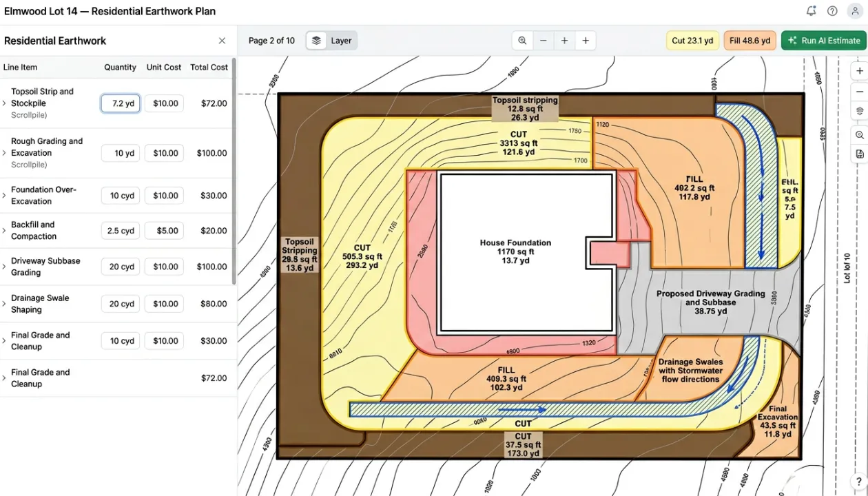Expand the Foundation Over-Excavation line item
The width and height of the screenshot is (868, 496).
(x=5, y=195)
